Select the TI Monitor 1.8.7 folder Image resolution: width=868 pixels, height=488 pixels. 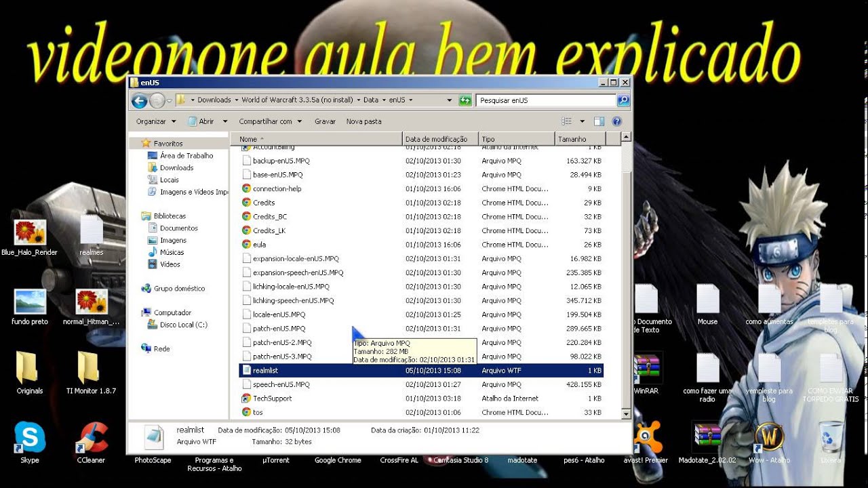click(x=91, y=373)
